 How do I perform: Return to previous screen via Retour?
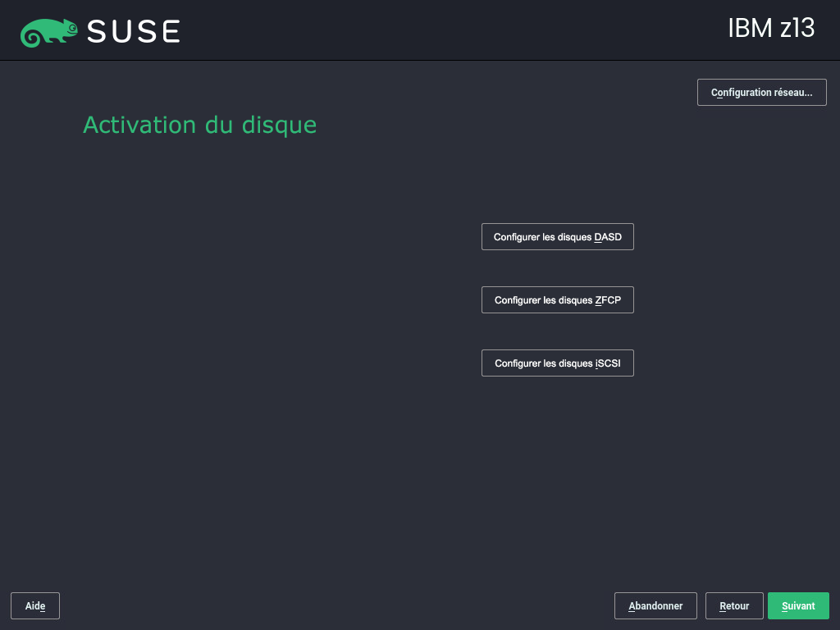click(x=734, y=606)
